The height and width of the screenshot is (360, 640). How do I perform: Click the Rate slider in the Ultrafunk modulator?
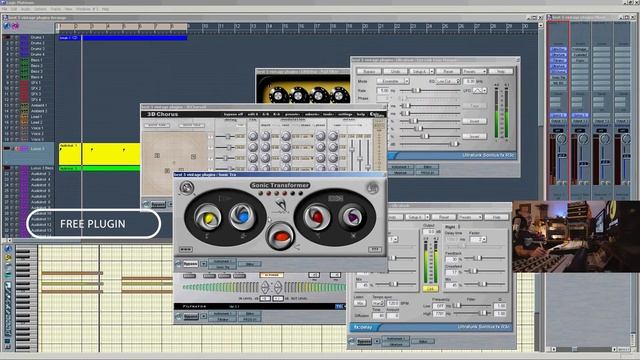[x=429, y=90]
